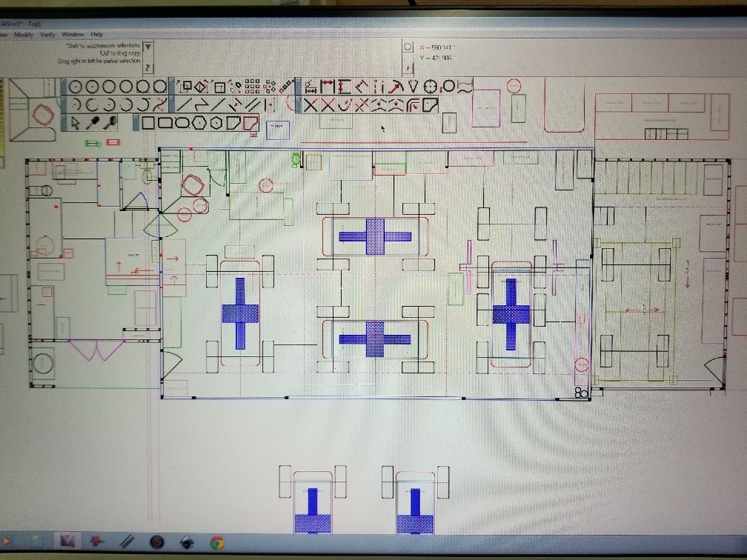The height and width of the screenshot is (560, 747).
Task: Click the info button below coordinates
Action: (x=407, y=67)
